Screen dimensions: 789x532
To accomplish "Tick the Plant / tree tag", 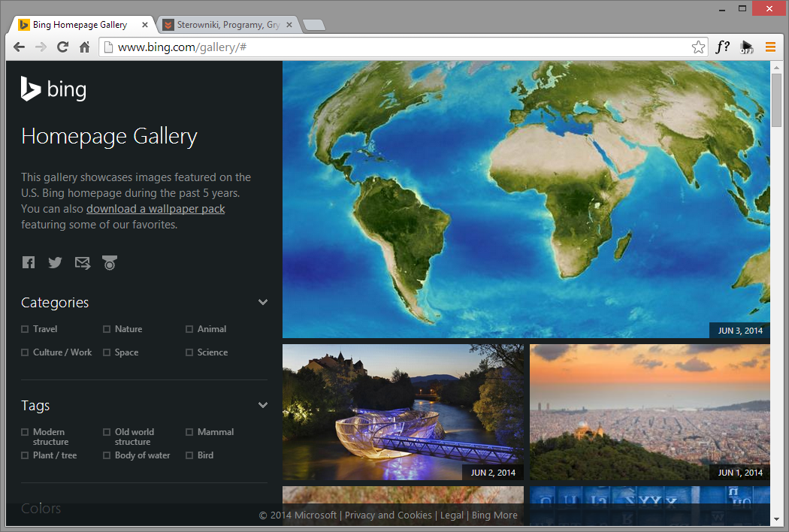I will click(x=25, y=455).
